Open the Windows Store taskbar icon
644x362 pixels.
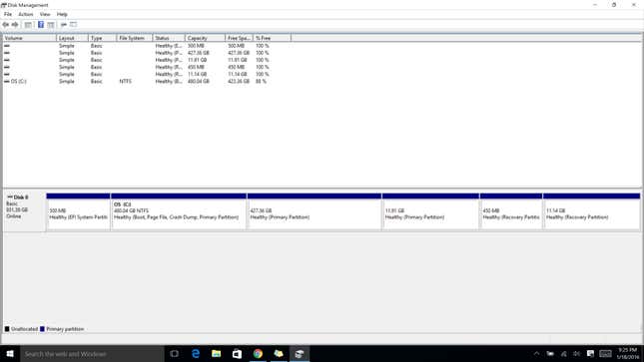pyautogui.click(x=237, y=353)
